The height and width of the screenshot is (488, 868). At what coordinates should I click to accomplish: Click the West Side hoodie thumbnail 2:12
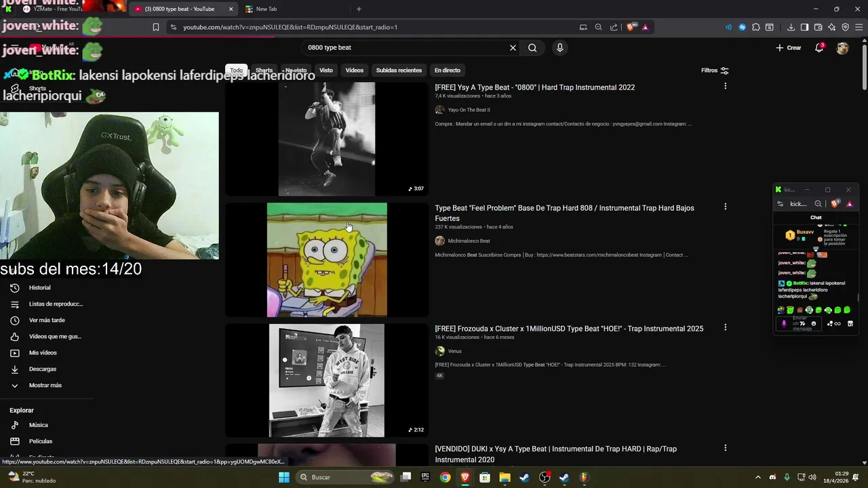tap(327, 380)
